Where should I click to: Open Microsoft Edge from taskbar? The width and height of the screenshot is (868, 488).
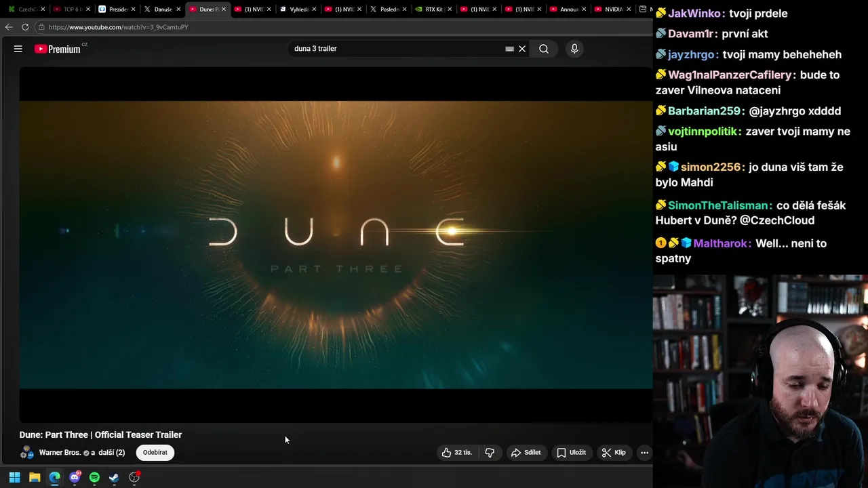click(54, 477)
